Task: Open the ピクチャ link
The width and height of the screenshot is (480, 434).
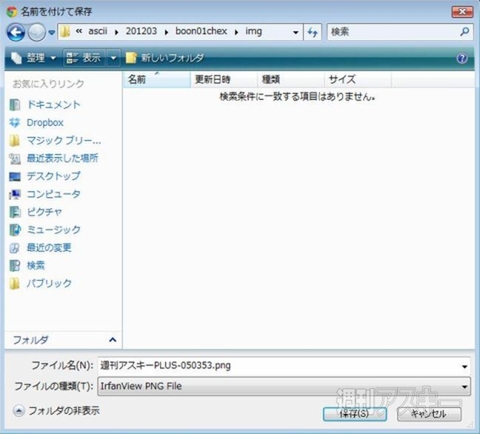Action: point(44,212)
